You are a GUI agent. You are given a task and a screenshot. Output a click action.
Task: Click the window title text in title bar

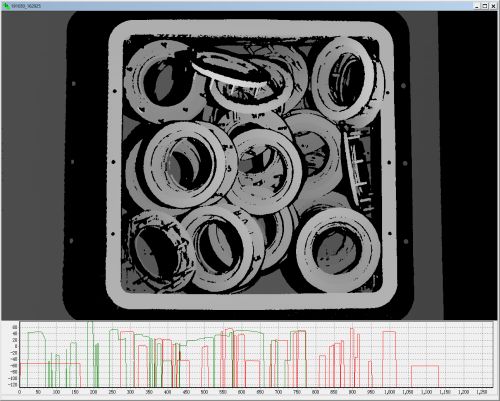pos(26,6)
